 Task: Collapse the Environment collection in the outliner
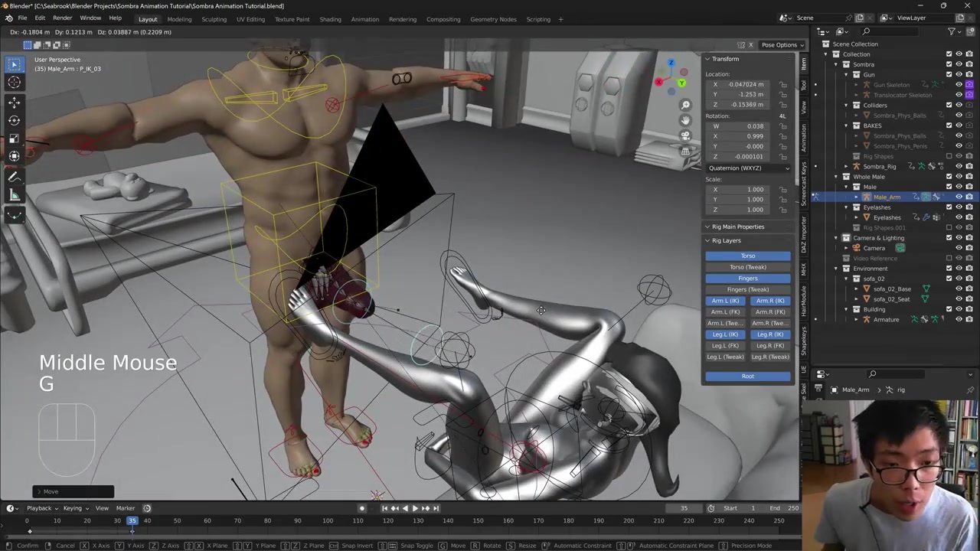coord(836,269)
